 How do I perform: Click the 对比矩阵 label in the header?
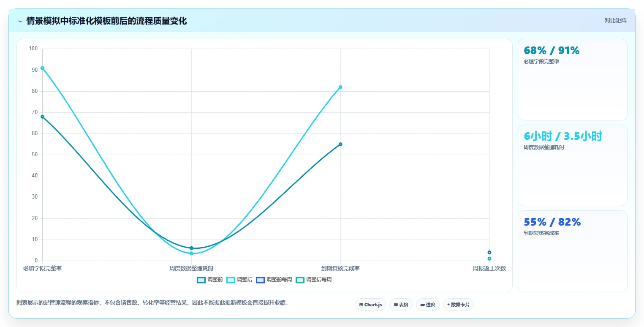(x=615, y=20)
